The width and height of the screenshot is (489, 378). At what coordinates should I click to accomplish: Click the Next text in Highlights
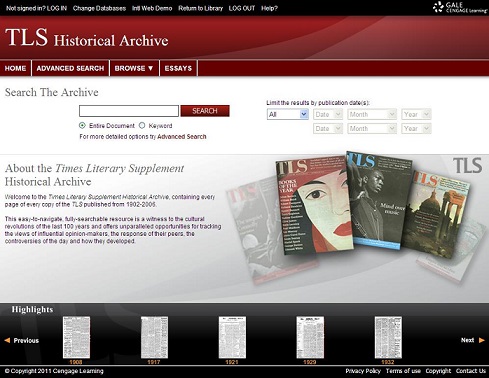coord(467,340)
